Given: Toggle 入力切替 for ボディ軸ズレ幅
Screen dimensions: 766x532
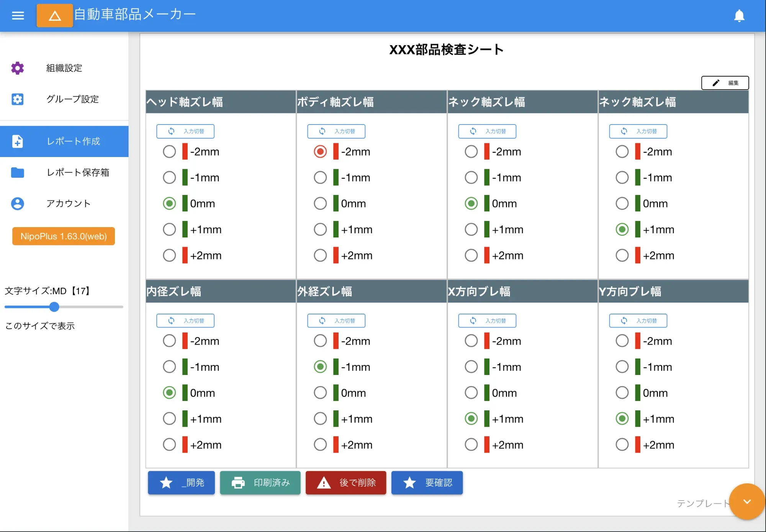Looking at the screenshot, I should coord(336,131).
